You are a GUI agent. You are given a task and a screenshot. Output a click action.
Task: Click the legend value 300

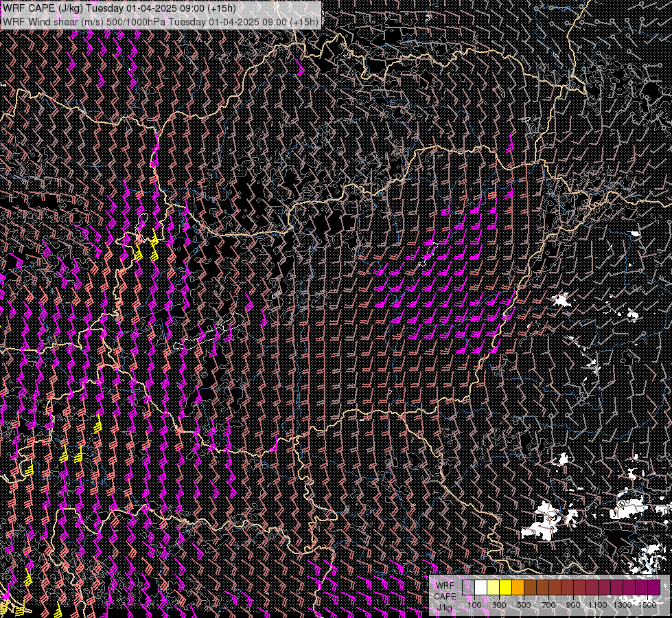499,605
